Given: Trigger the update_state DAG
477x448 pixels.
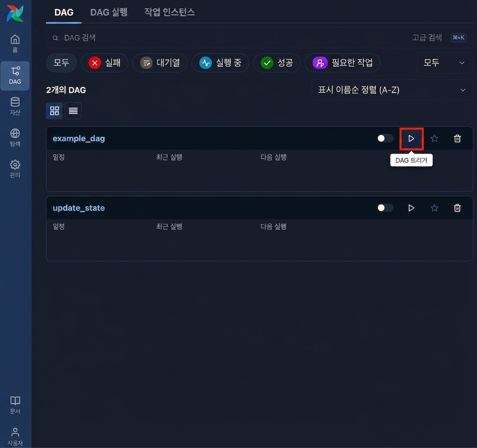Looking at the screenshot, I should pos(412,208).
